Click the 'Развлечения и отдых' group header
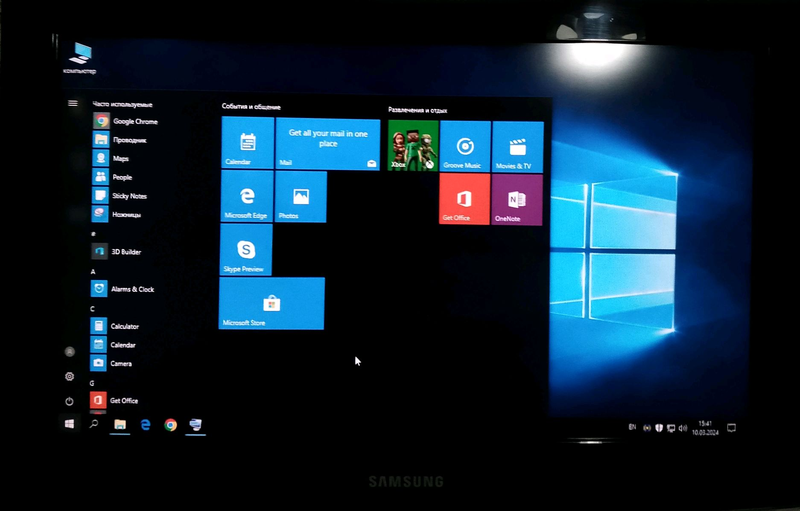This screenshot has width=800, height=511. [x=417, y=110]
